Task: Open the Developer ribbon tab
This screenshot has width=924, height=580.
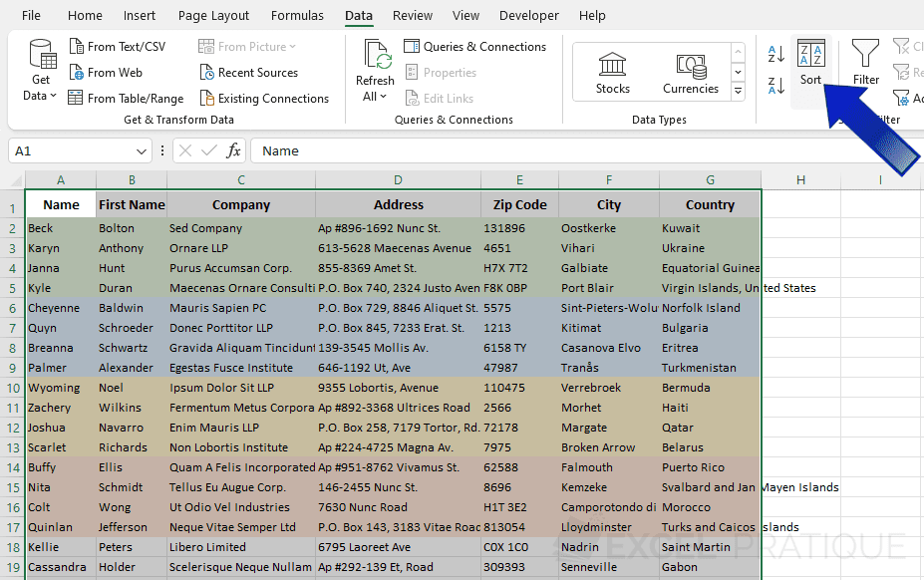Action: (x=528, y=15)
